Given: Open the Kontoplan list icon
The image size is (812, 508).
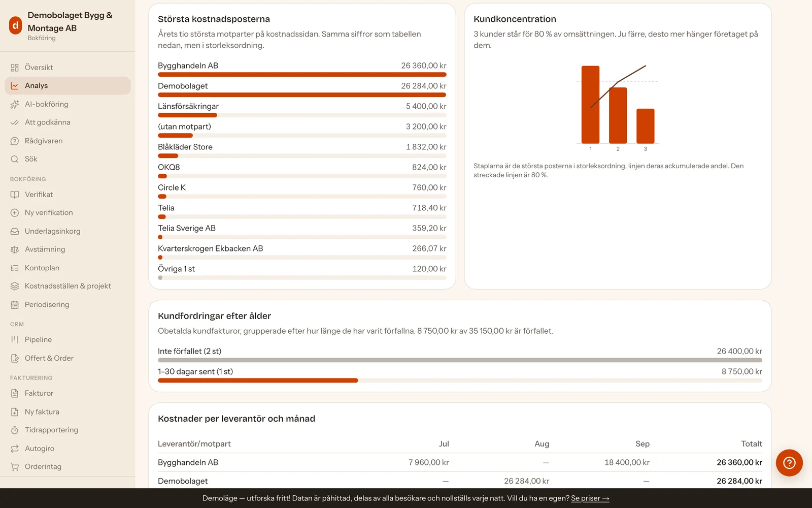Looking at the screenshot, I should pos(15,268).
